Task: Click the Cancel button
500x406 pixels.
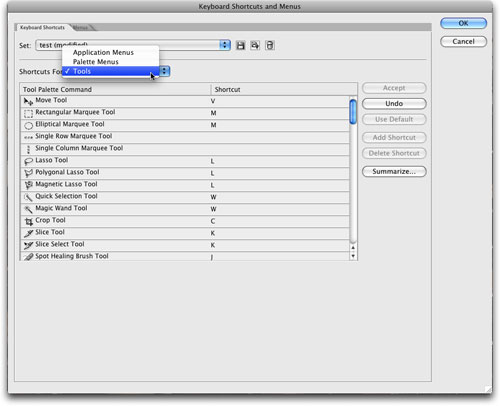Action: click(463, 41)
